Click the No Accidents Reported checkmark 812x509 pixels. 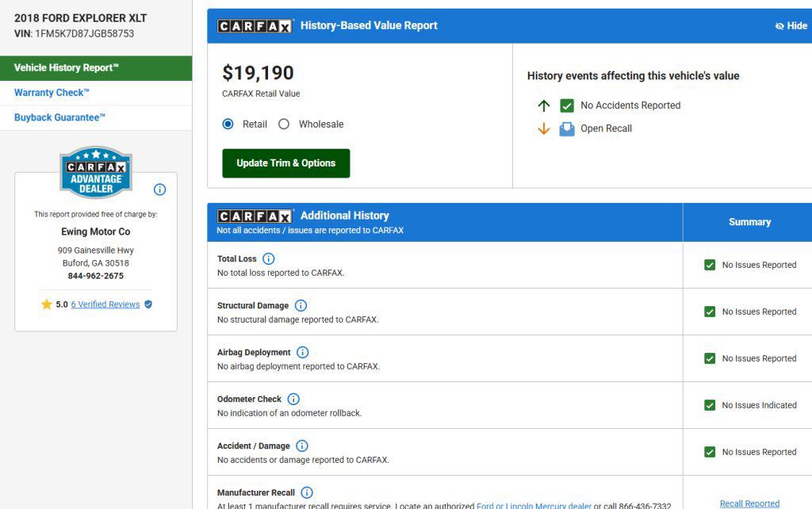[567, 105]
